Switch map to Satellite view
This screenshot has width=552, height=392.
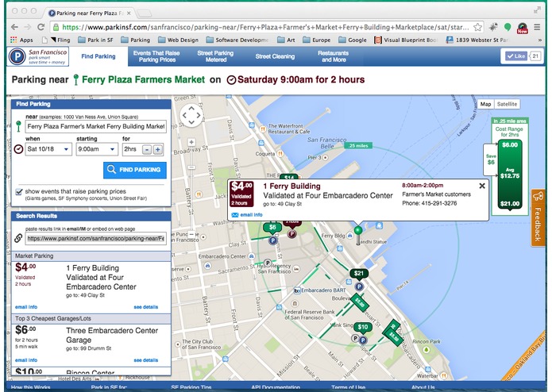click(x=507, y=104)
